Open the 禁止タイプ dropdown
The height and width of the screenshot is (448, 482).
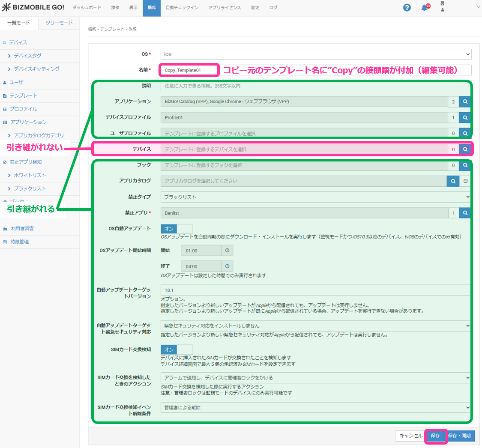[316, 197]
